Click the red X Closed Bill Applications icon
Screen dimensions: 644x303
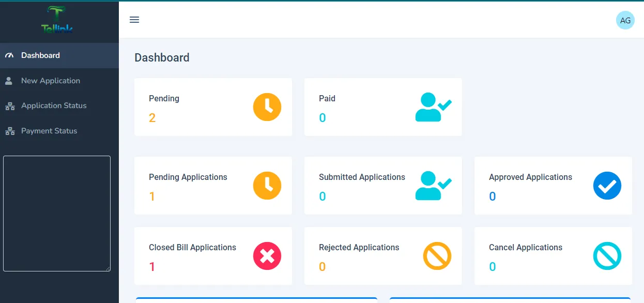[x=267, y=256]
